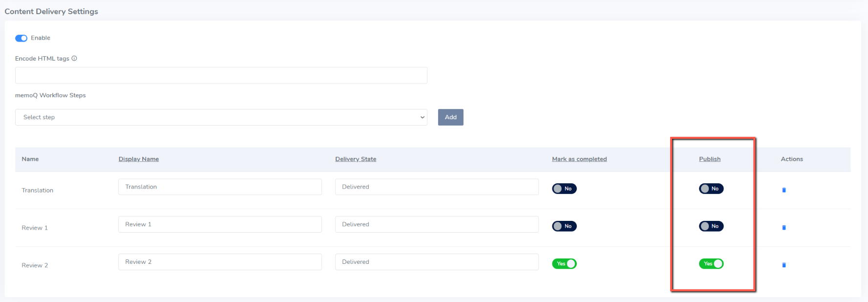Click the Content Delivery Settings heading
The height and width of the screenshot is (302, 868).
[51, 11]
